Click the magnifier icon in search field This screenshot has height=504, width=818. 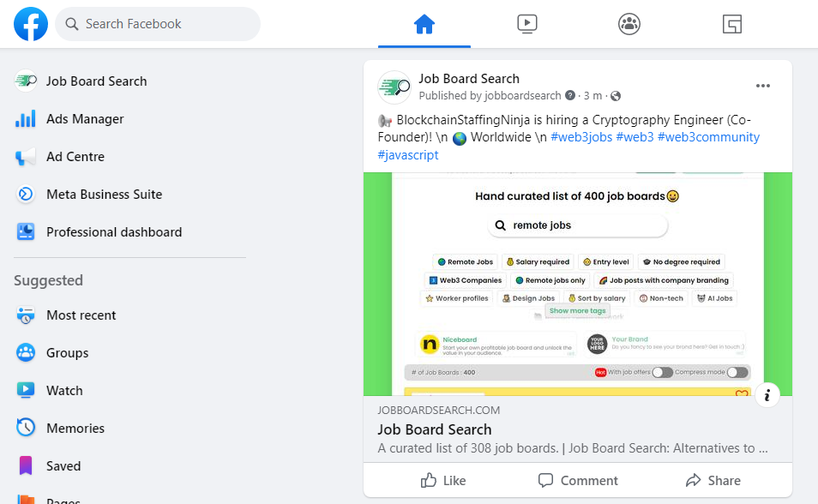coord(72,24)
